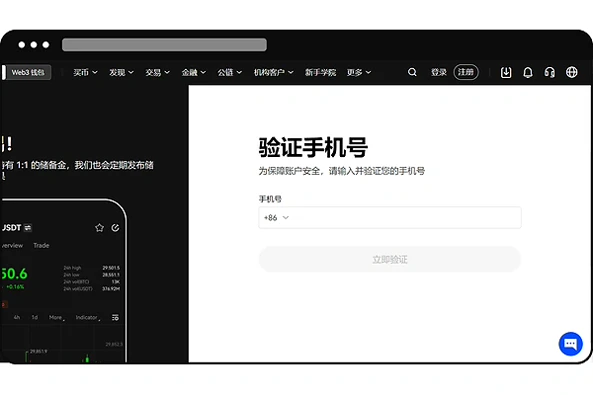Click the 验证手机号 heading text

tap(313, 147)
